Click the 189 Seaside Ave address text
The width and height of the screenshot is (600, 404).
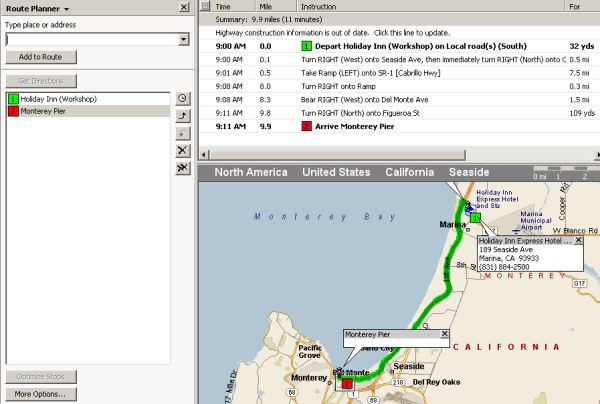tap(506, 249)
